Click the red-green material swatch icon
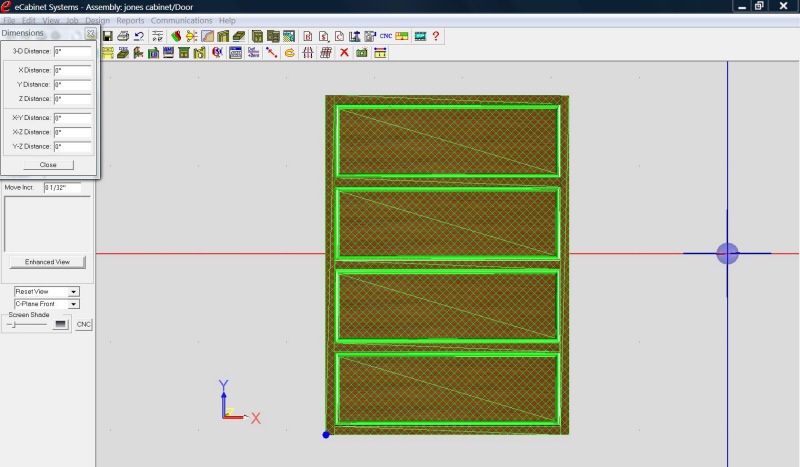 (176, 36)
